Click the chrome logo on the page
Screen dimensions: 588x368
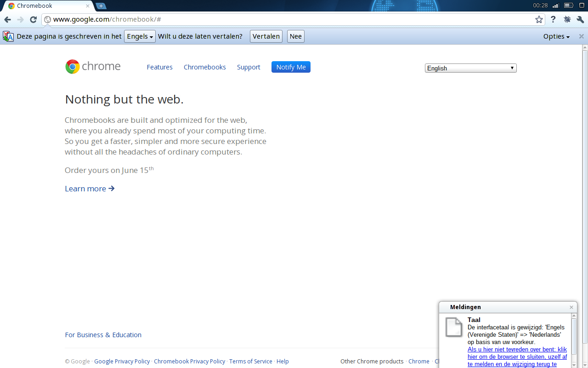pyautogui.click(x=93, y=67)
